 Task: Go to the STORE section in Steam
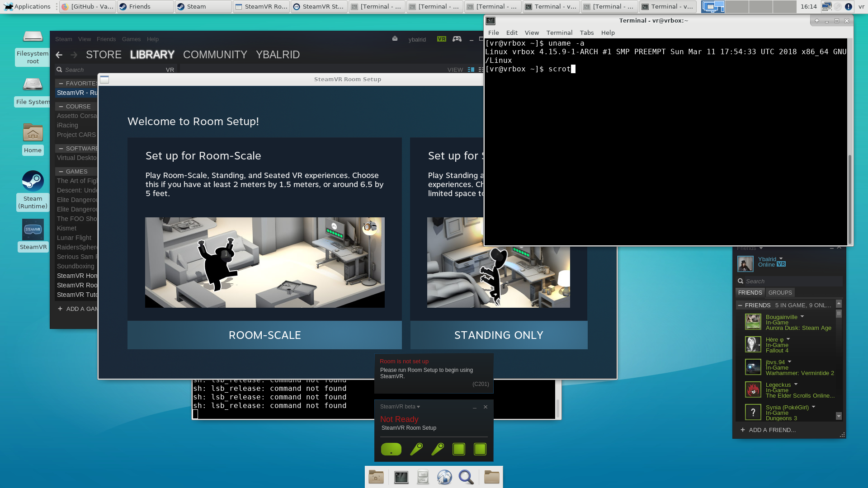point(104,55)
